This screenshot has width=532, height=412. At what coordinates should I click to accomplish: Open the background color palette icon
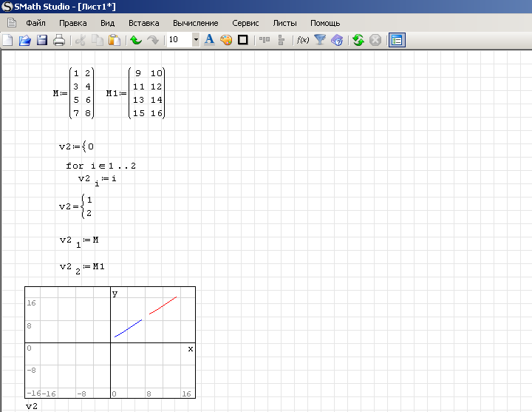(226, 40)
